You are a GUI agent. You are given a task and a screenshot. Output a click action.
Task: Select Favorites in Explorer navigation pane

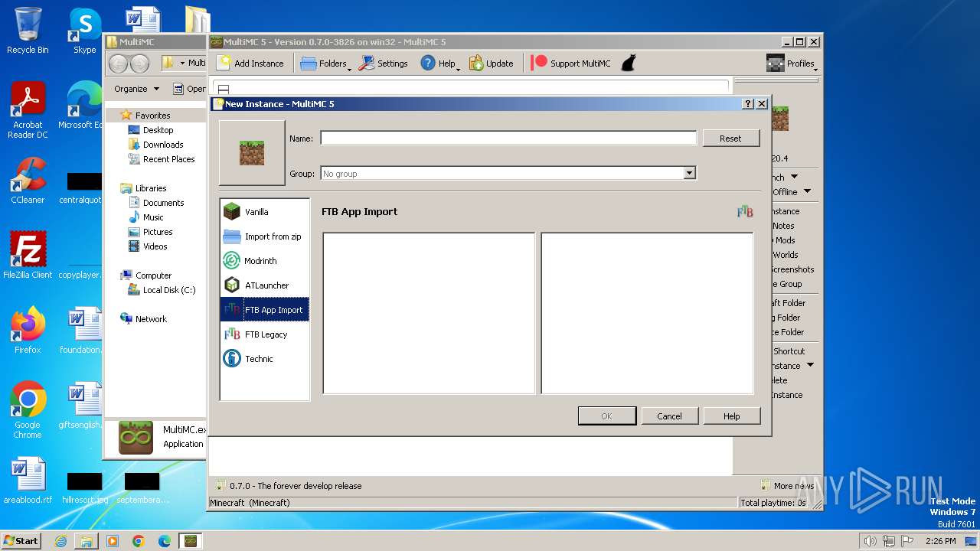(x=153, y=116)
